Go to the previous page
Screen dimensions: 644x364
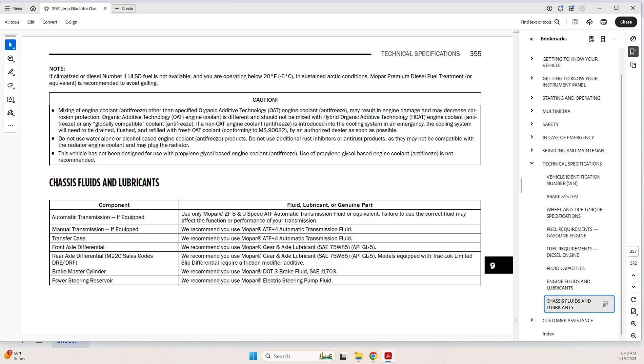tap(633, 275)
